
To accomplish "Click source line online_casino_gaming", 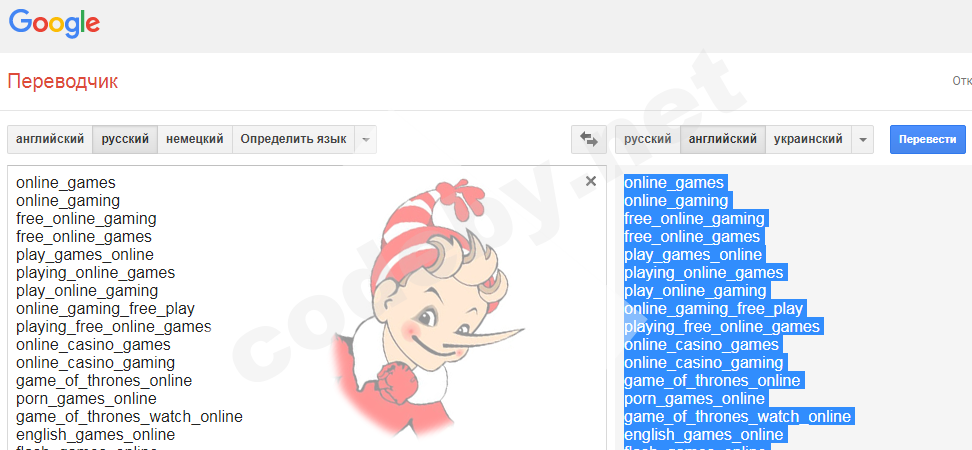I will (x=95, y=363).
